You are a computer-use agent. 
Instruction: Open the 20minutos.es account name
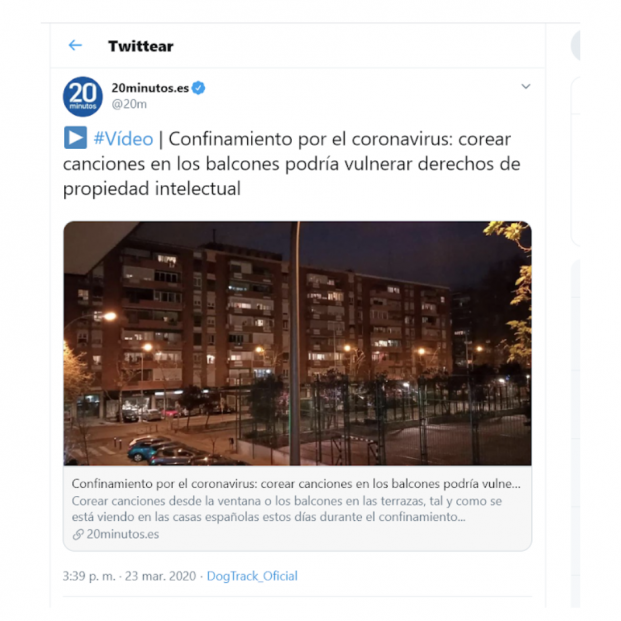(x=150, y=88)
